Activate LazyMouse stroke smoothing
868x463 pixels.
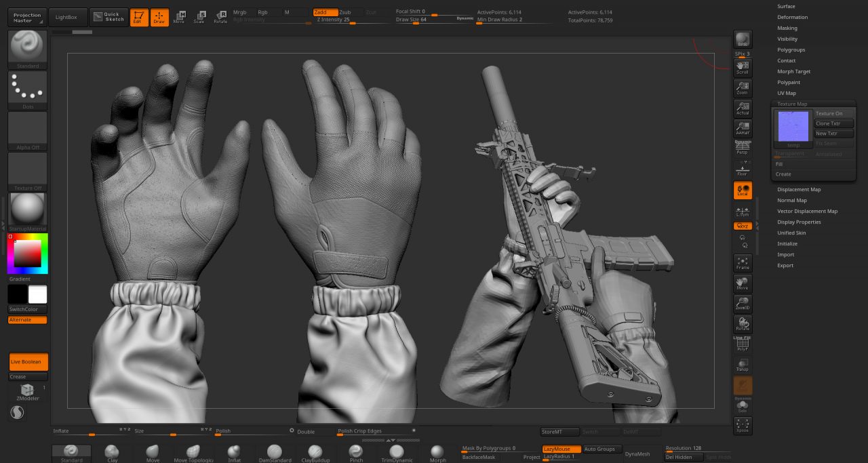560,449
